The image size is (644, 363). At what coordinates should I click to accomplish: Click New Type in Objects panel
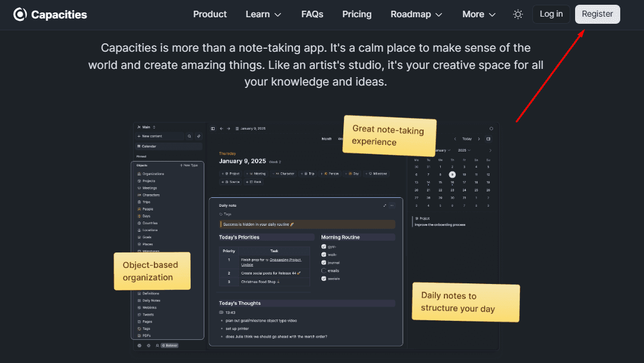189,166
